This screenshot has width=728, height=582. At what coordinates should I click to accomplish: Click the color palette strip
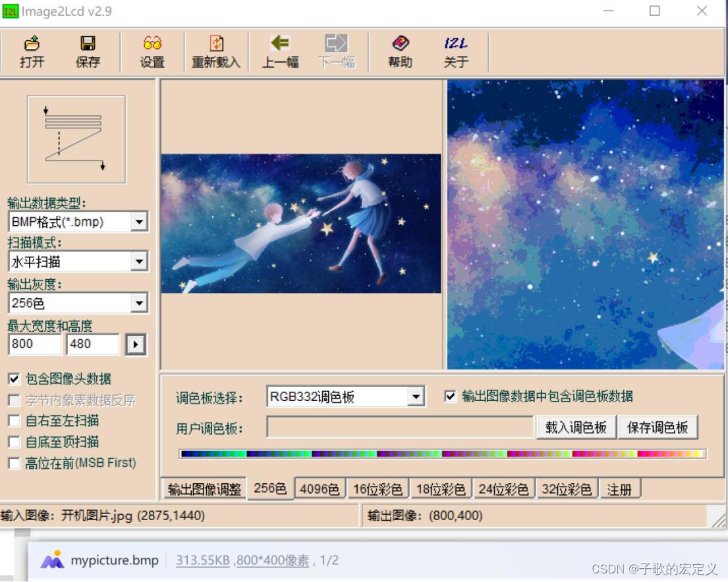point(441,452)
